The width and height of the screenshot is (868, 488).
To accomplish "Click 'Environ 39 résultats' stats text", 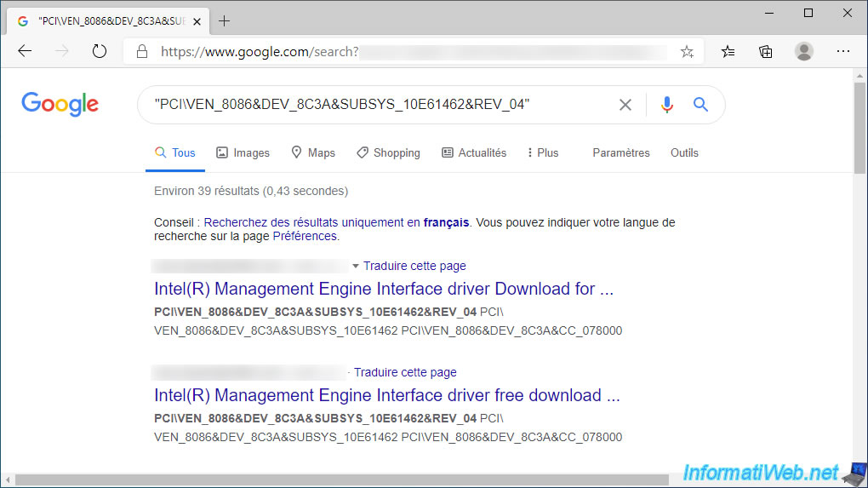I will click(x=251, y=191).
